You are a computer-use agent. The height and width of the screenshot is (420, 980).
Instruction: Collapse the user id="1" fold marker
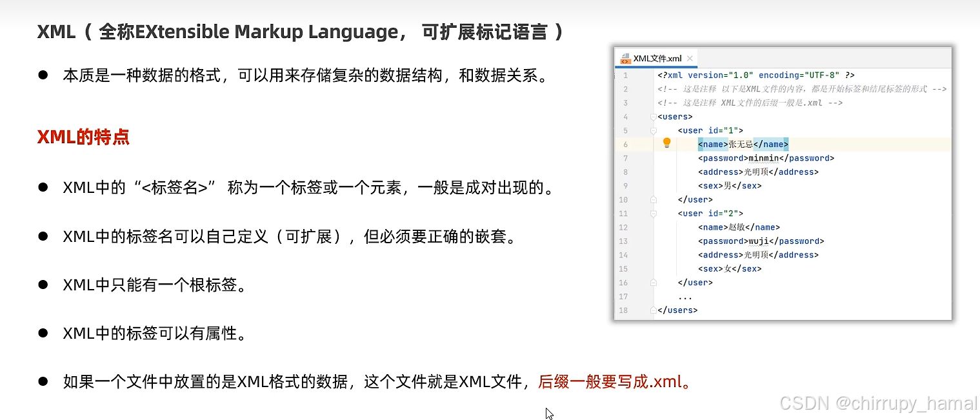tap(654, 130)
